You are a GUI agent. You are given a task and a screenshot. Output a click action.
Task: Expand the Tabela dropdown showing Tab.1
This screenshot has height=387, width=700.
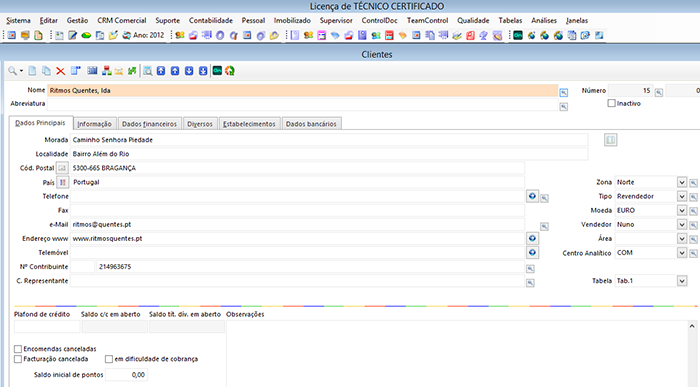(x=682, y=281)
